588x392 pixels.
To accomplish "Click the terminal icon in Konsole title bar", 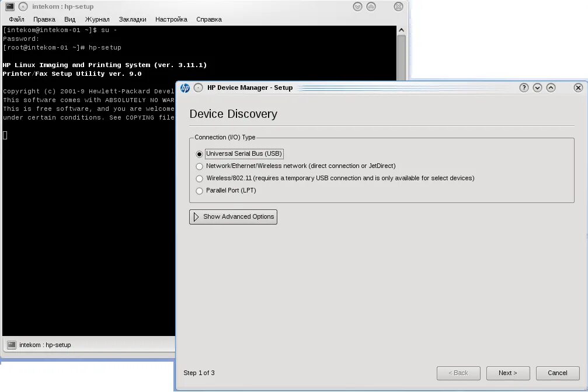I will (10, 6).
